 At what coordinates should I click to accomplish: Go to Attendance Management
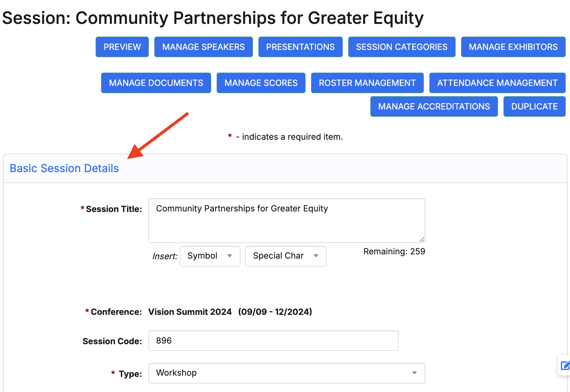497,83
